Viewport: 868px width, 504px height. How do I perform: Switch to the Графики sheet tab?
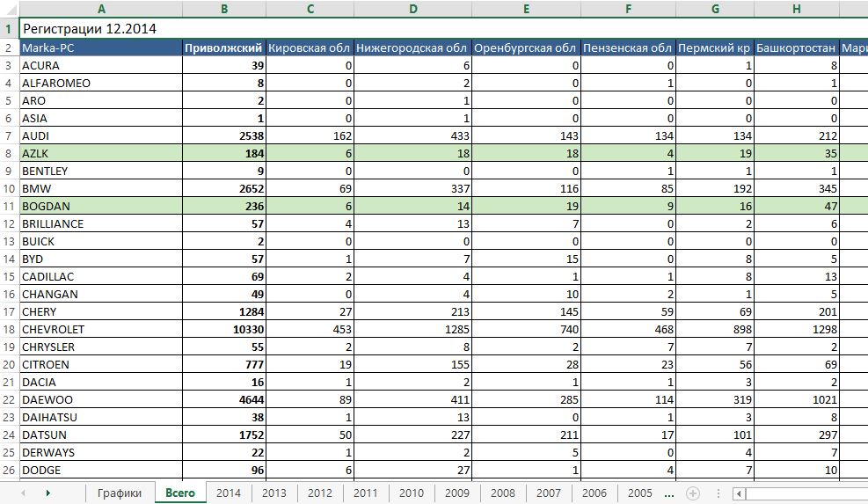click(120, 493)
